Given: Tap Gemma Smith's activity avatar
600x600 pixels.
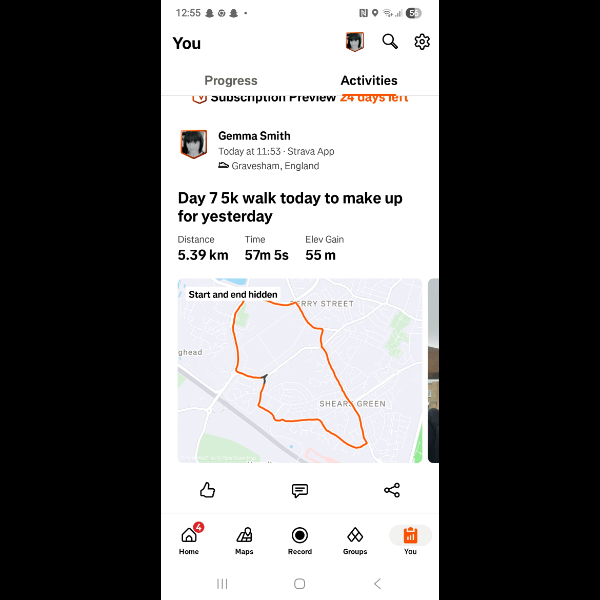Looking at the screenshot, I should click(194, 144).
